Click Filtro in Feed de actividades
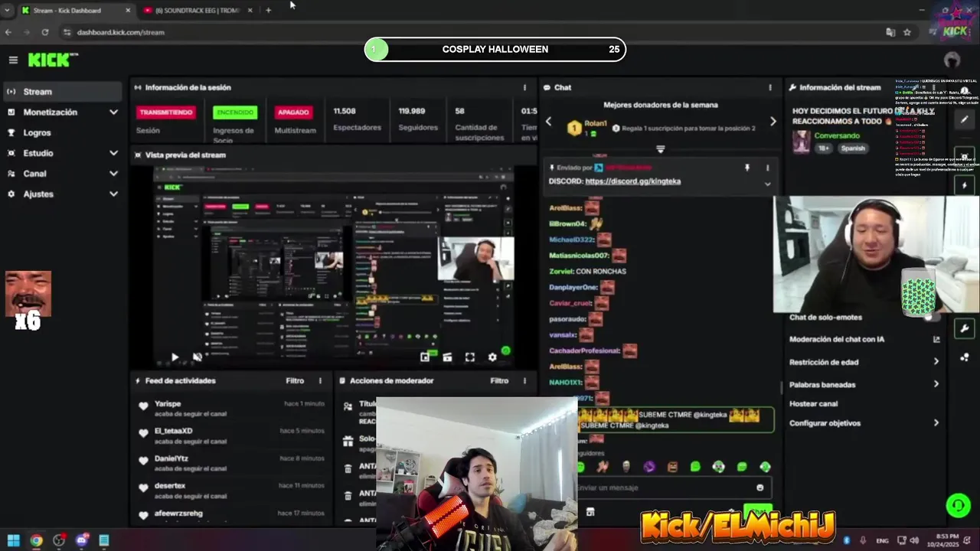 click(295, 380)
